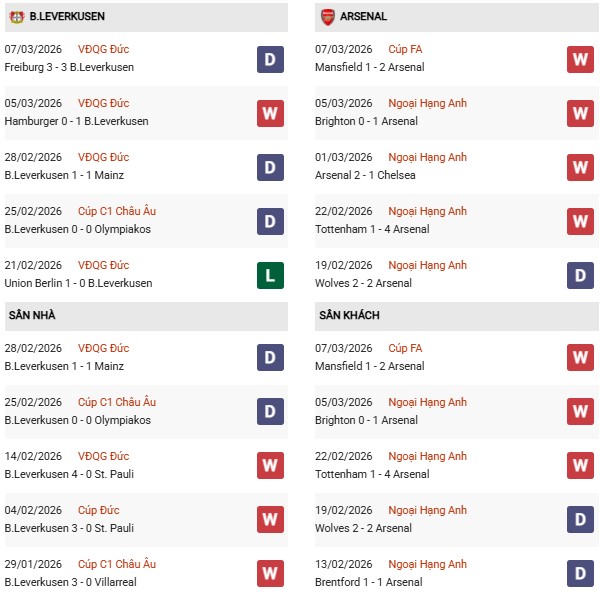Click the green L badge for Union Berlin match
Image resolution: width=600 pixels, height=595 pixels.
point(270,275)
